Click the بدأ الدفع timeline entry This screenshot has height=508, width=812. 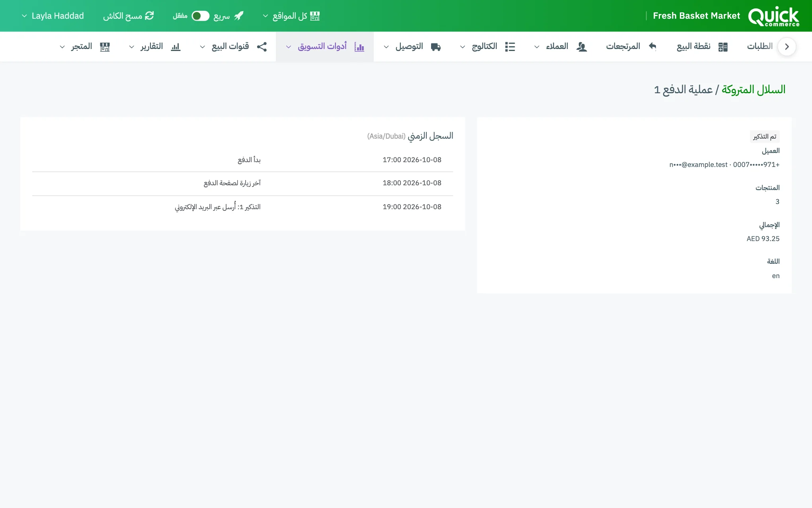coord(249,160)
